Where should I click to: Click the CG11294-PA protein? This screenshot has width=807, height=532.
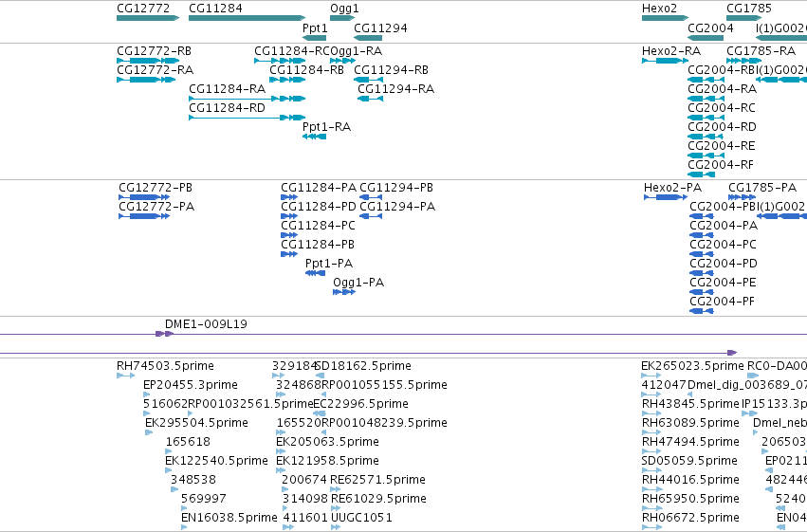pyautogui.click(x=371, y=216)
